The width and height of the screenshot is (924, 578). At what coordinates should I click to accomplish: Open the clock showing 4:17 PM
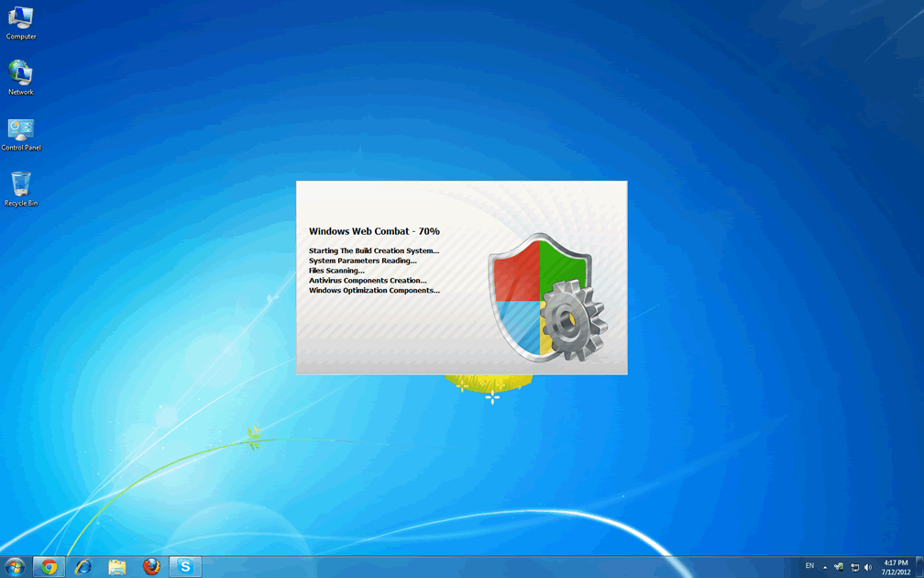[x=896, y=567]
